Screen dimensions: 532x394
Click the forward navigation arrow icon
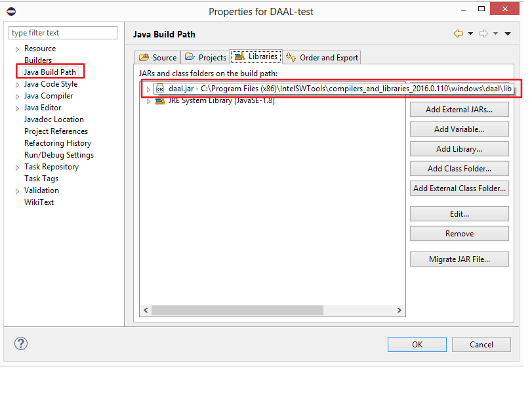pos(484,33)
